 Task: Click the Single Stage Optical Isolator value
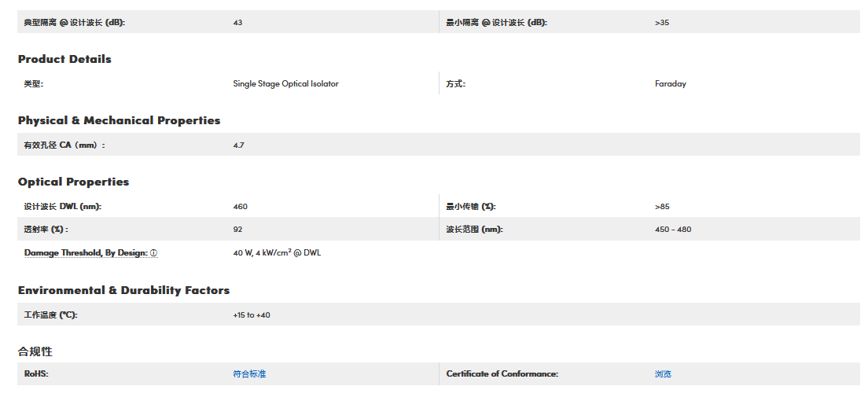point(285,83)
